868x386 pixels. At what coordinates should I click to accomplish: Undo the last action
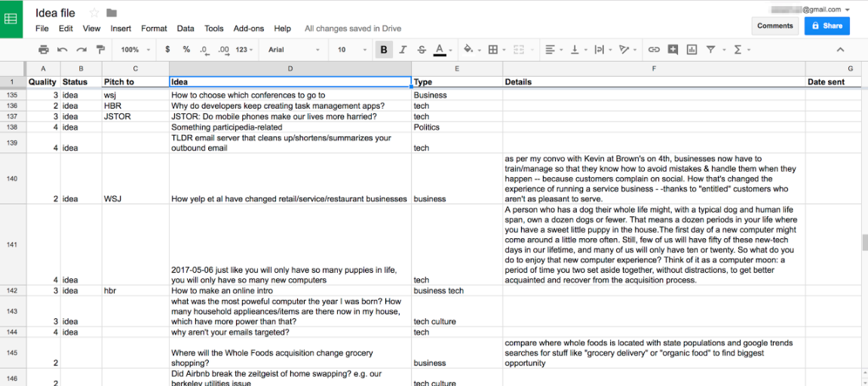pos(62,50)
